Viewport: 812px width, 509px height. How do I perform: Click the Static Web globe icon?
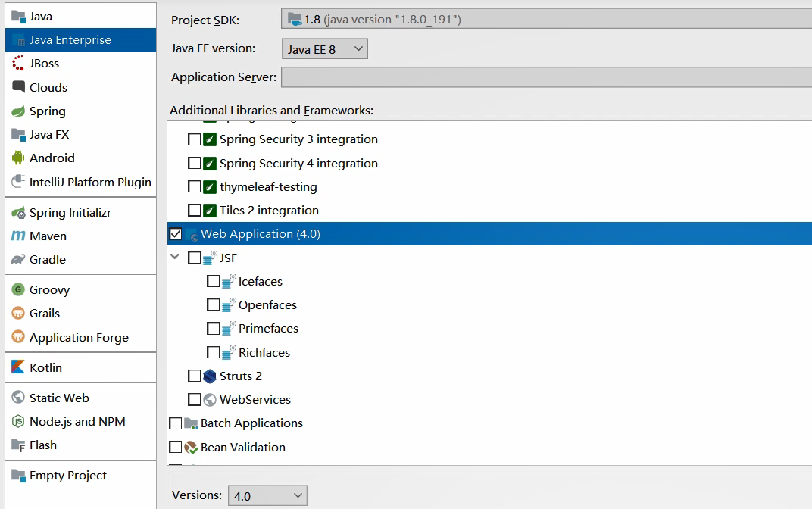(18, 398)
